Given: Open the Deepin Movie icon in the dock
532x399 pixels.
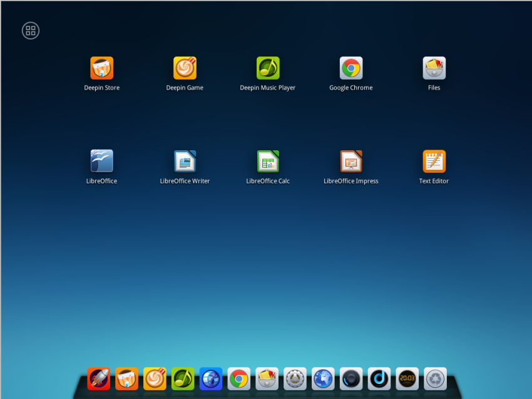Looking at the screenshot, I should [x=351, y=379].
